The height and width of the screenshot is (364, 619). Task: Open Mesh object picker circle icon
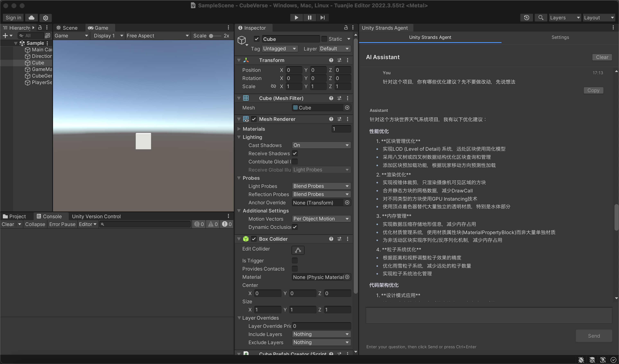click(x=347, y=108)
